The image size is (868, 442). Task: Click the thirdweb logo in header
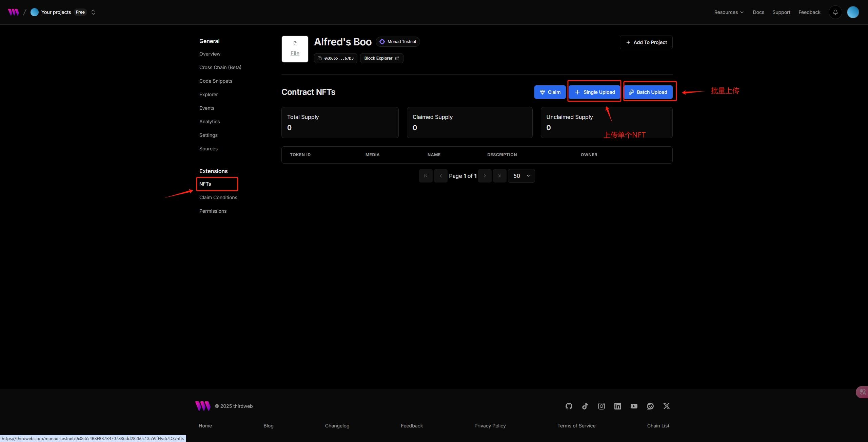[14, 12]
